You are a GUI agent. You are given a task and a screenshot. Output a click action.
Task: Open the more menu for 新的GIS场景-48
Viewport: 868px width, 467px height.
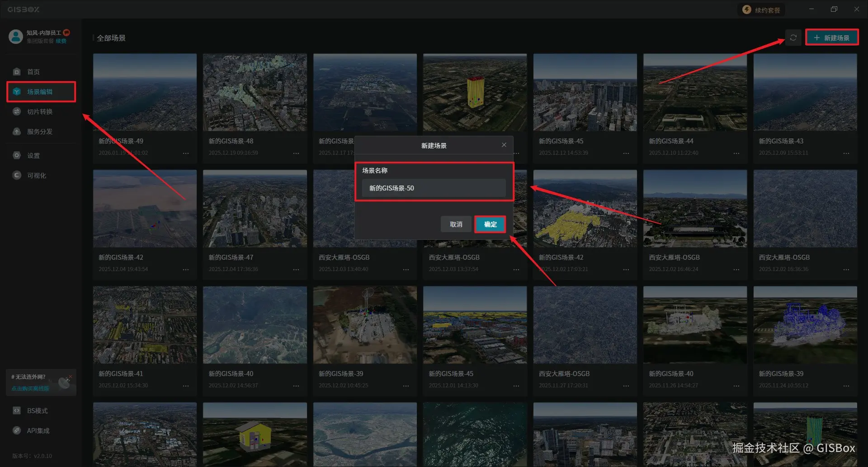tap(296, 153)
